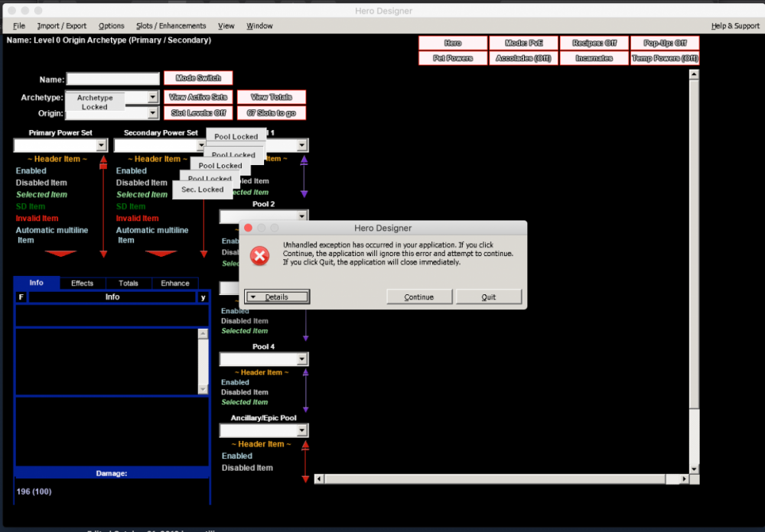Click the vertical scrollbar's up arrow at top right
The image size is (765, 532).
(x=694, y=75)
